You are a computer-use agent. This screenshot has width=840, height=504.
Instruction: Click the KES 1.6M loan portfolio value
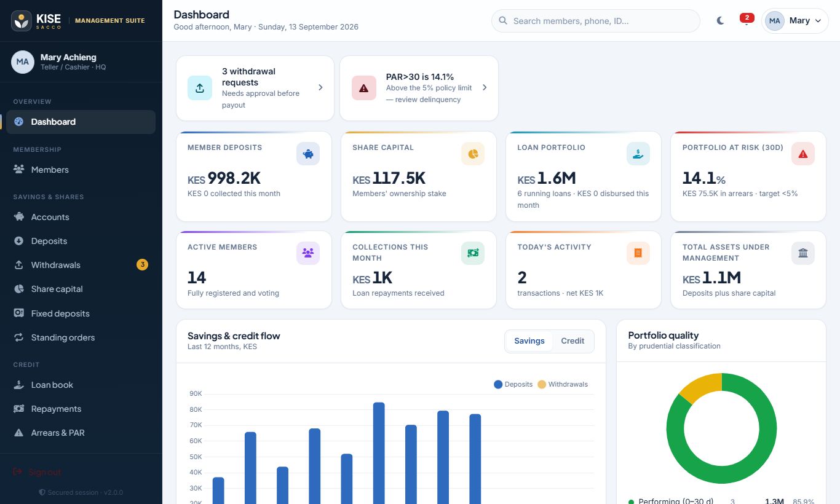coord(547,178)
